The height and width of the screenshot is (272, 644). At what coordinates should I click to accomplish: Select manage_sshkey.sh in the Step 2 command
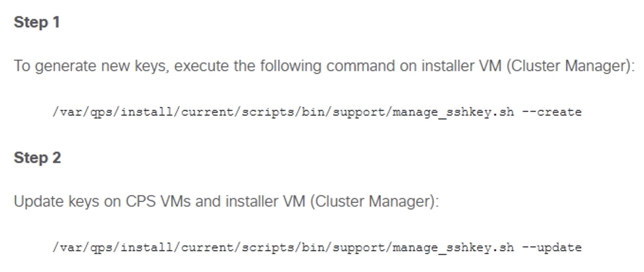[453, 248]
